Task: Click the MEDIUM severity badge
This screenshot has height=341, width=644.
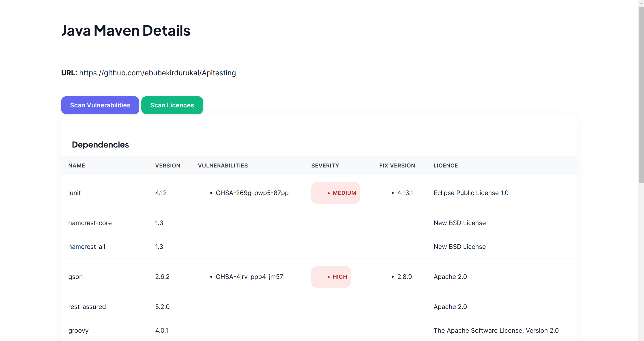Action: 335,193
